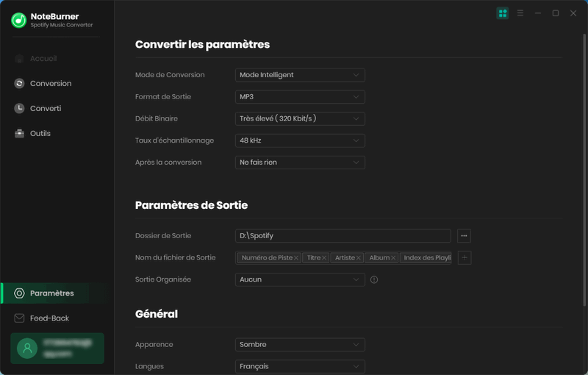588x375 pixels.
Task: Open the grid view icon in title bar
Action: coord(503,13)
